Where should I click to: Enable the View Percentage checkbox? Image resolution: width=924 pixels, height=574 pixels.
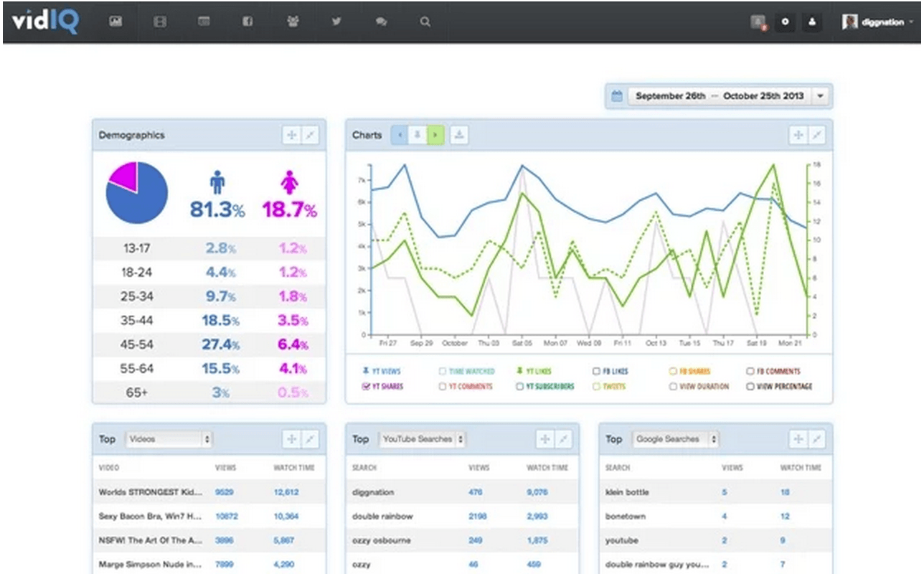pyautogui.click(x=750, y=387)
